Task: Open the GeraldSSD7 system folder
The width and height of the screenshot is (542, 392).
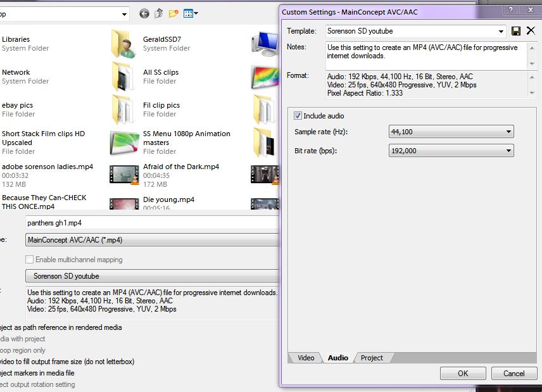Action: [125, 43]
